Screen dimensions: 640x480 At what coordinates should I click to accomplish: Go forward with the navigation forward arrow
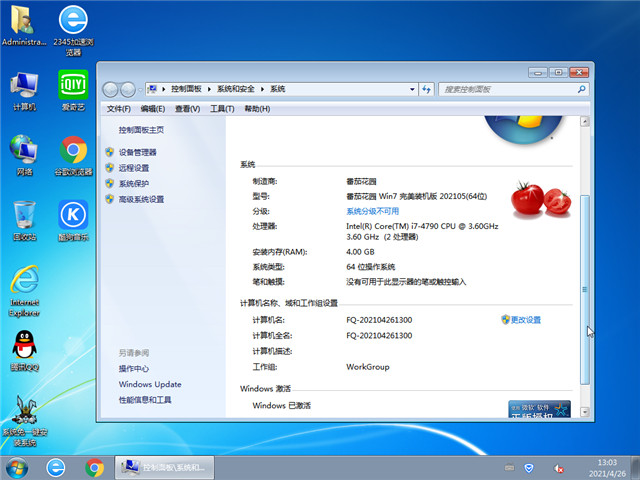(128, 89)
